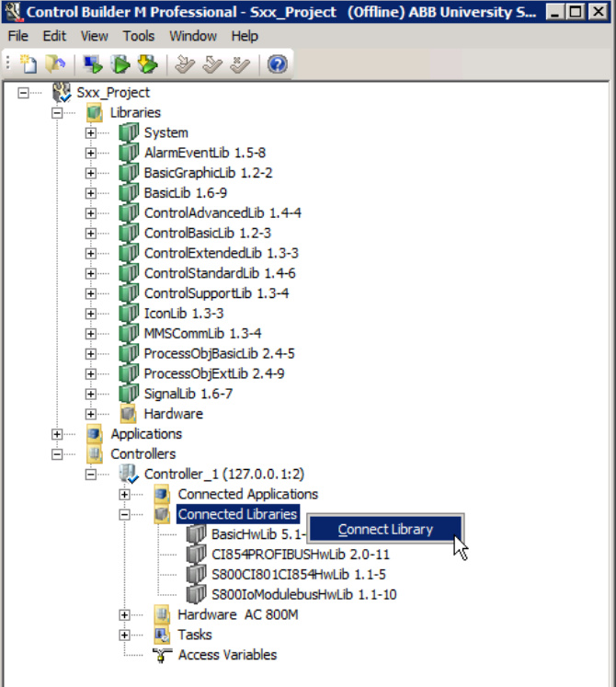
Task: Expand the MMSCommLib 1.3-4 node
Action: tap(91, 334)
